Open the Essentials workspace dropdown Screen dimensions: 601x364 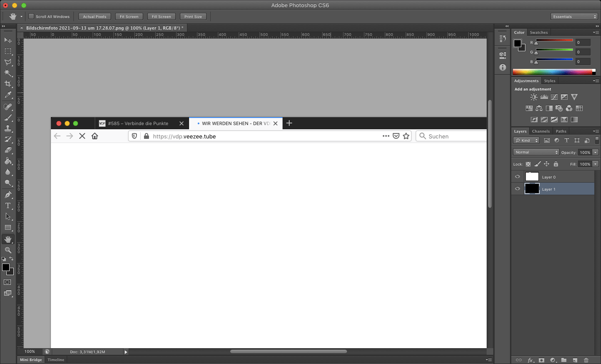click(x=574, y=17)
